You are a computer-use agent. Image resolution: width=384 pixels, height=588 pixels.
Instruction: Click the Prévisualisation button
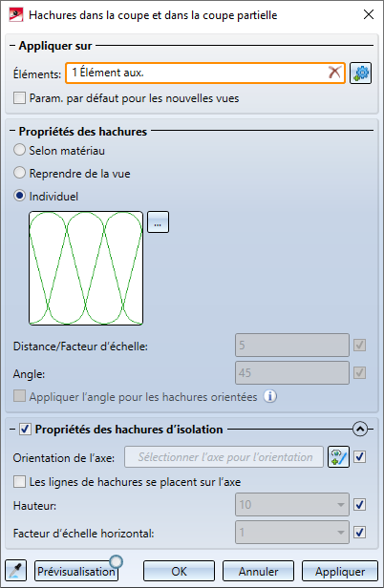pyautogui.click(x=76, y=571)
